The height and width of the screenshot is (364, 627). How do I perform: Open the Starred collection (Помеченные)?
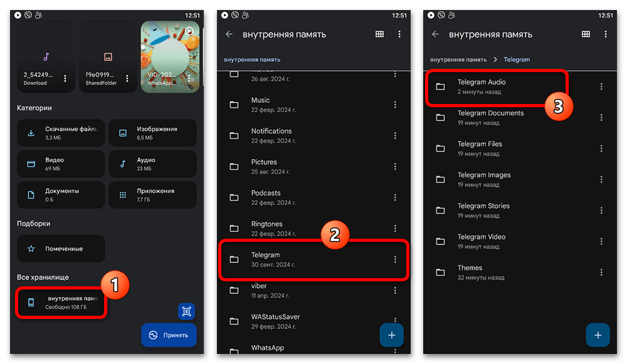61,249
